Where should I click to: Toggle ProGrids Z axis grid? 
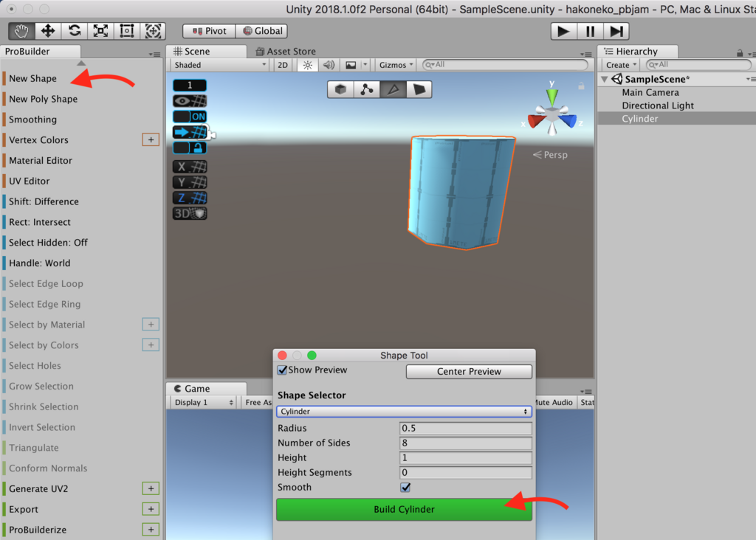tap(190, 198)
